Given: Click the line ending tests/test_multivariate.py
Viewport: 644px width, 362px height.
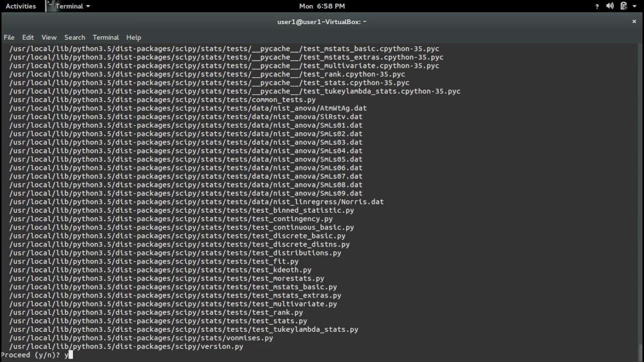Looking at the screenshot, I should coord(173,304).
